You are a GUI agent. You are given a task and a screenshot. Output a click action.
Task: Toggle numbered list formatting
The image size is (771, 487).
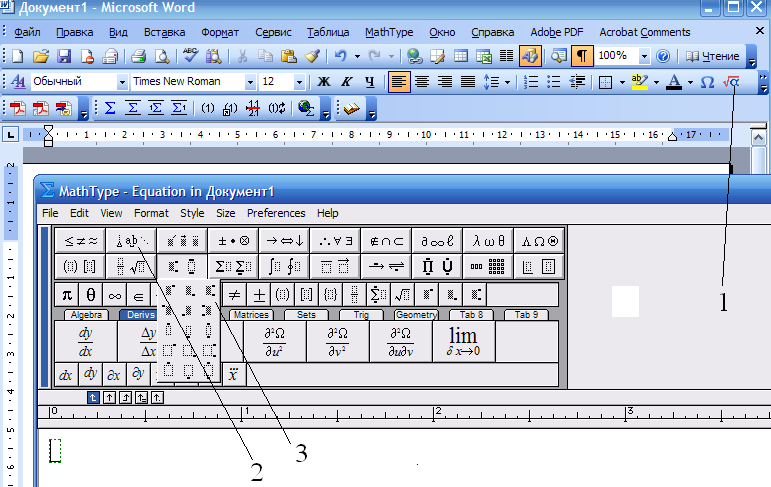(x=531, y=82)
